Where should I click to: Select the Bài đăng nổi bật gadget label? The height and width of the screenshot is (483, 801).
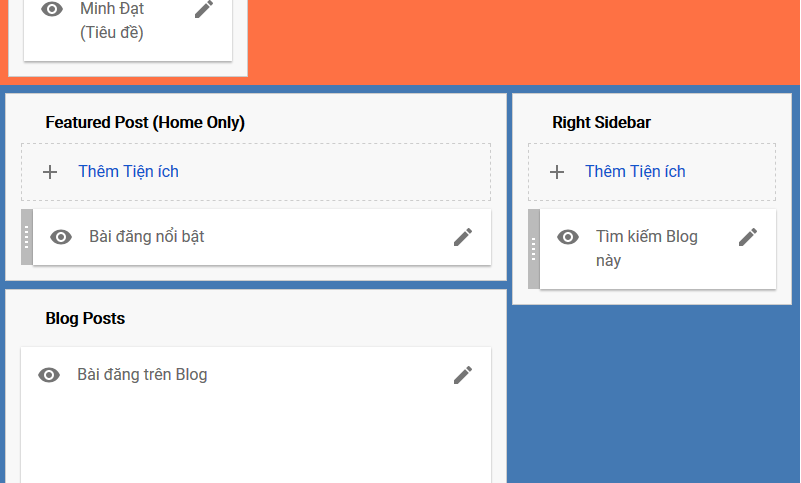coord(147,237)
